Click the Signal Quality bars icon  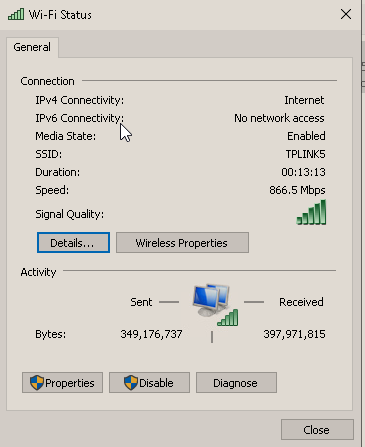(x=311, y=212)
